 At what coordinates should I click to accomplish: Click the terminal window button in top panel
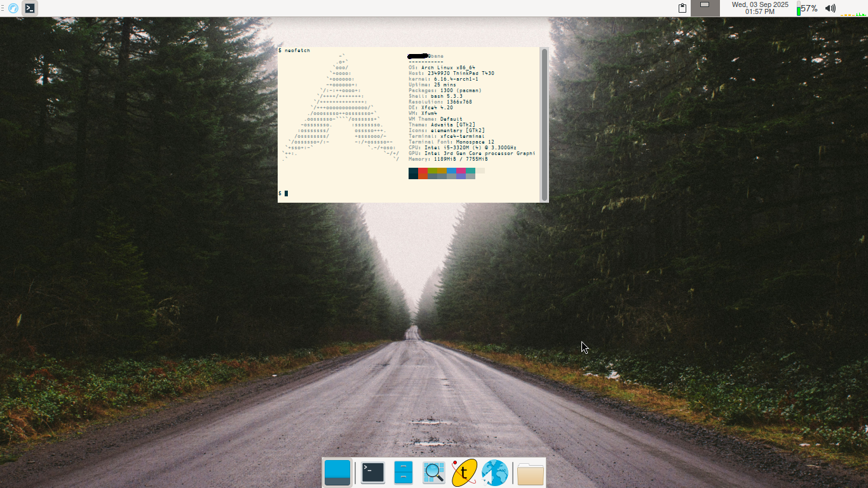(30, 8)
